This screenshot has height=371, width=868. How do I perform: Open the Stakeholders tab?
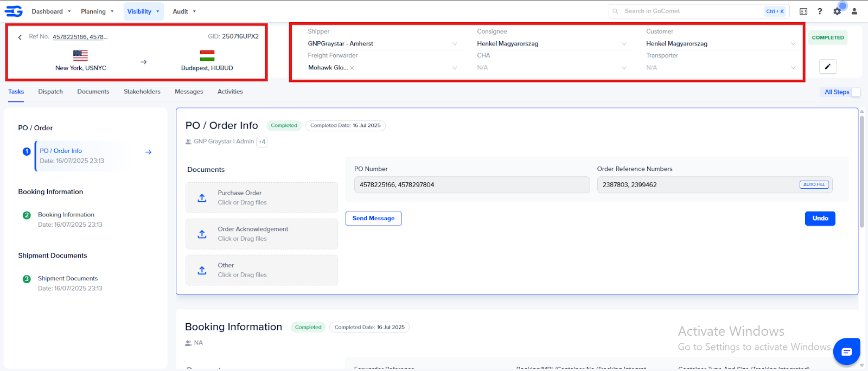coord(142,92)
